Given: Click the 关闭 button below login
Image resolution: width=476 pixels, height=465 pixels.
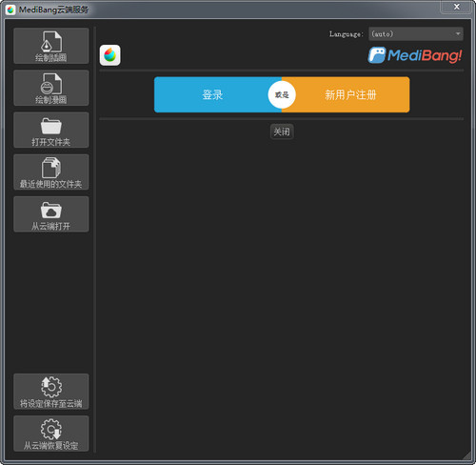Looking at the screenshot, I should point(282,131).
